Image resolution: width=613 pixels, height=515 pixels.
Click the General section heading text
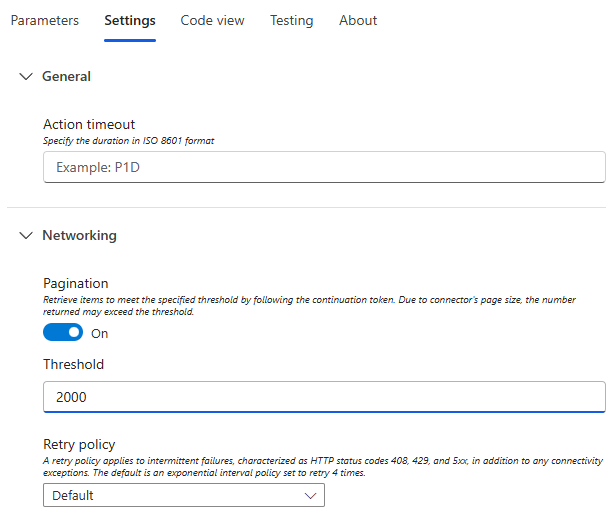tap(66, 77)
